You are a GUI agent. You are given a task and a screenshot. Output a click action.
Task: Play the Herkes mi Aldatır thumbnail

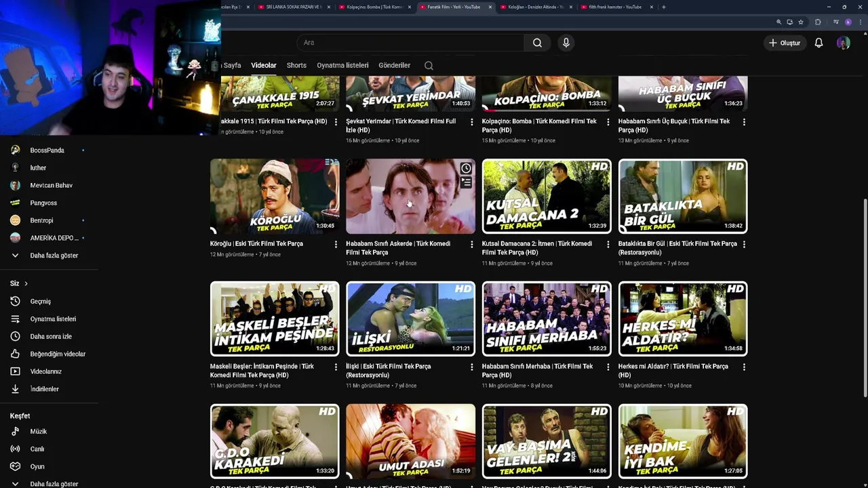pos(683,319)
